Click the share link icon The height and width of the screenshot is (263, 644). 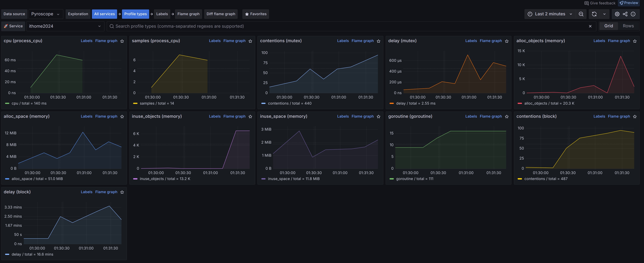point(625,14)
